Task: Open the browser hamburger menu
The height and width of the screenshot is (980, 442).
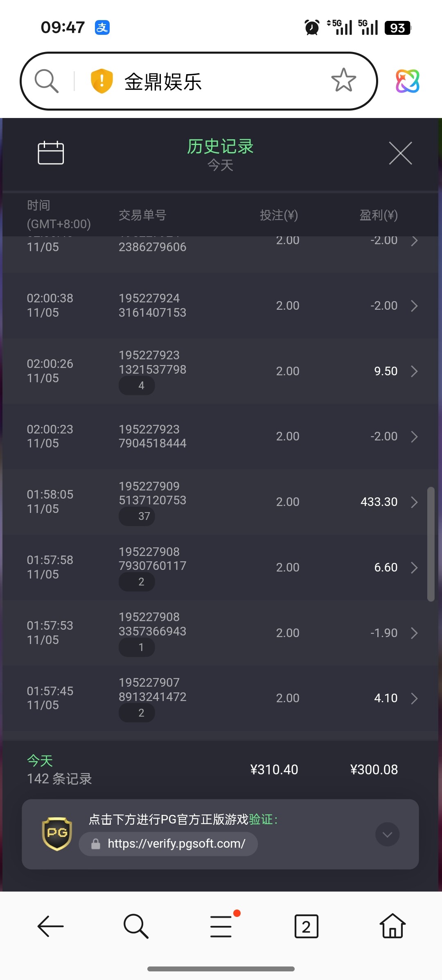Action: pyautogui.click(x=221, y=926)
